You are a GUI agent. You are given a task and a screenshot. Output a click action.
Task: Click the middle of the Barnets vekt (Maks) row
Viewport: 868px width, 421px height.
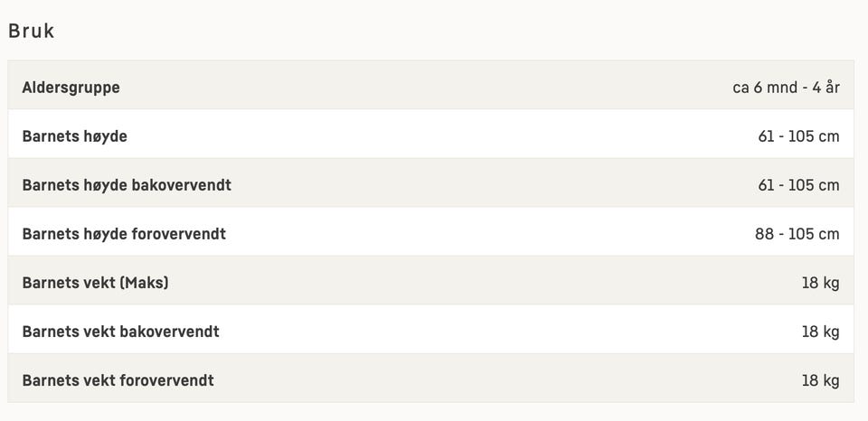[430, 283]
